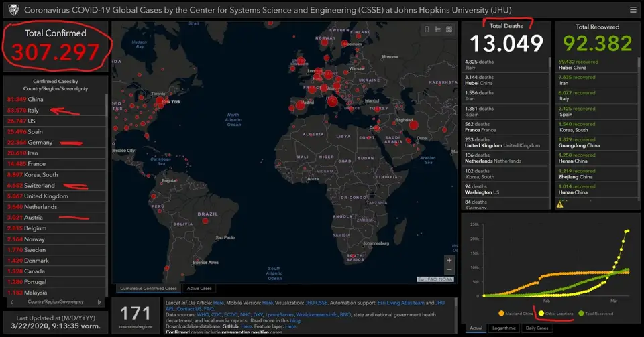This screenshot has height=337, width=644.
Task: Open the hamburger menu in the header
Action: tap(633, 10)
